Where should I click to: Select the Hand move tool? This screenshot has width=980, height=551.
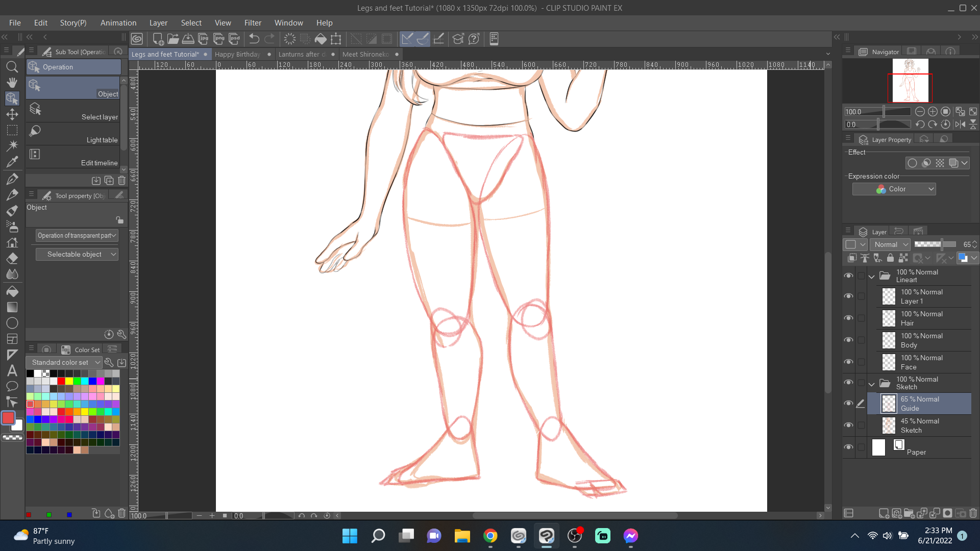click(12, 83)
